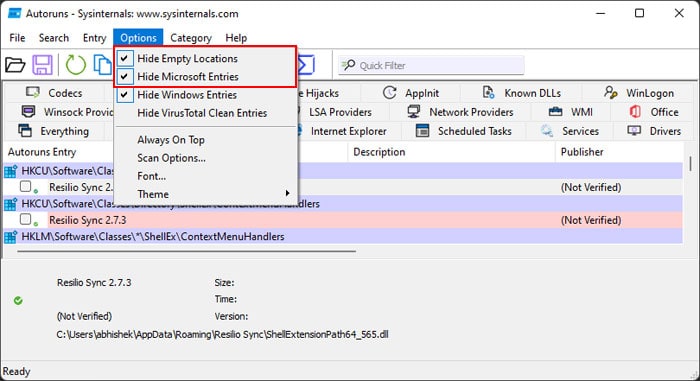Click the purple Save floppy disk icon
700x381 pixels.
coord(42,65)
